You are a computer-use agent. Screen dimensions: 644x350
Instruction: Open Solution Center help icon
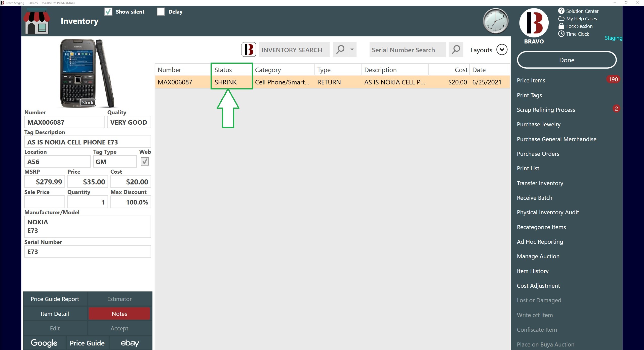point(561,11)
